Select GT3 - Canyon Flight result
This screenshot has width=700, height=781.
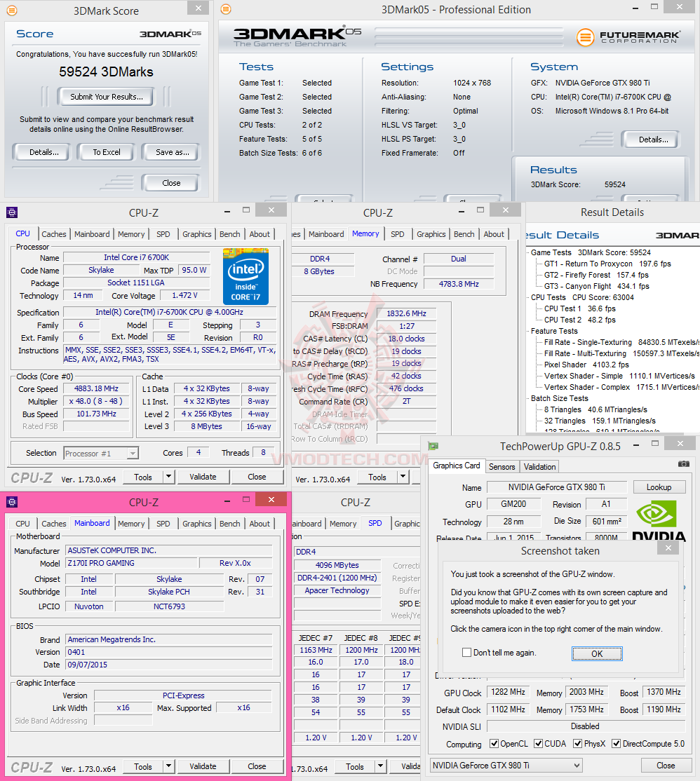[x=596, y=286]
